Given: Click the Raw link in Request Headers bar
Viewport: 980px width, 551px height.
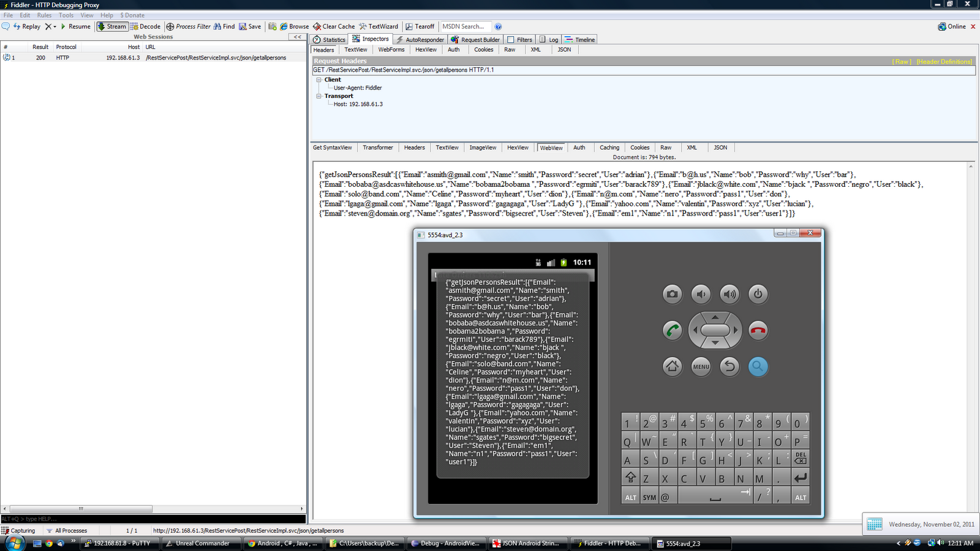Looking at the screenshot, I should pyautogui.click(x=901, y=61).
